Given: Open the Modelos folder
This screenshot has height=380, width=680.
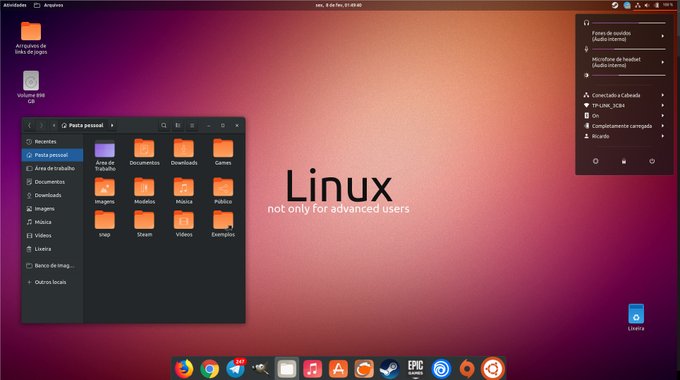Looking at the screenshot, I should (144, 191).
